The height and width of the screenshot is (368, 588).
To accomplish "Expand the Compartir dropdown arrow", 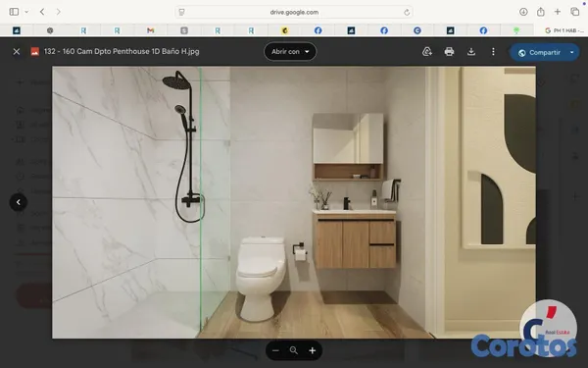I will [572, 53].
